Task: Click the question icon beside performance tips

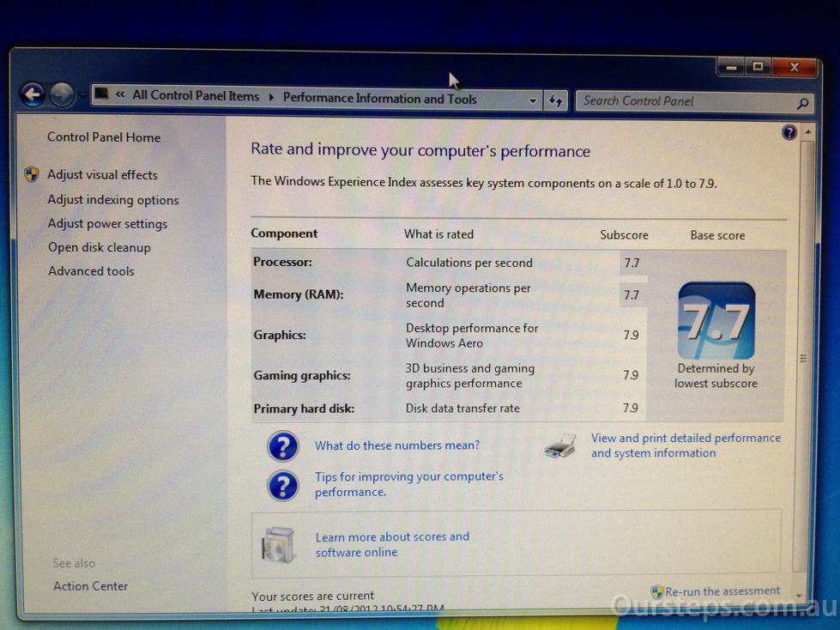Action: tap(282, 485)
